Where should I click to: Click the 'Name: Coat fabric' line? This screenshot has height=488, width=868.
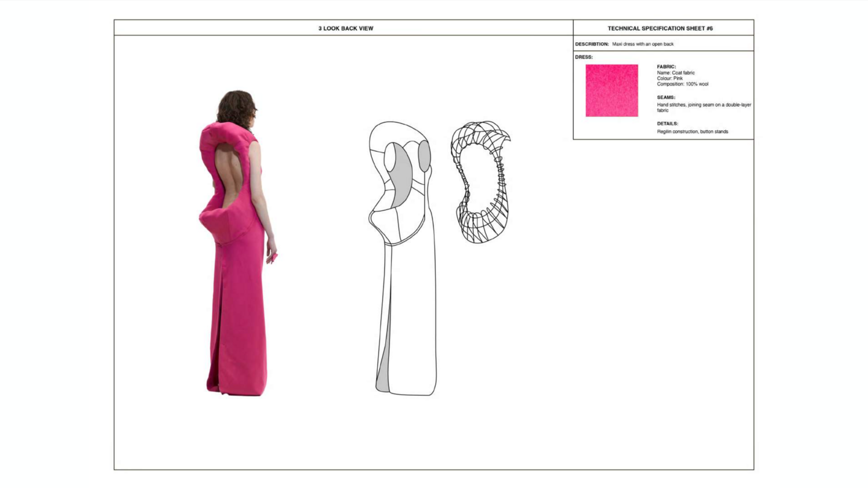(676, 73)
